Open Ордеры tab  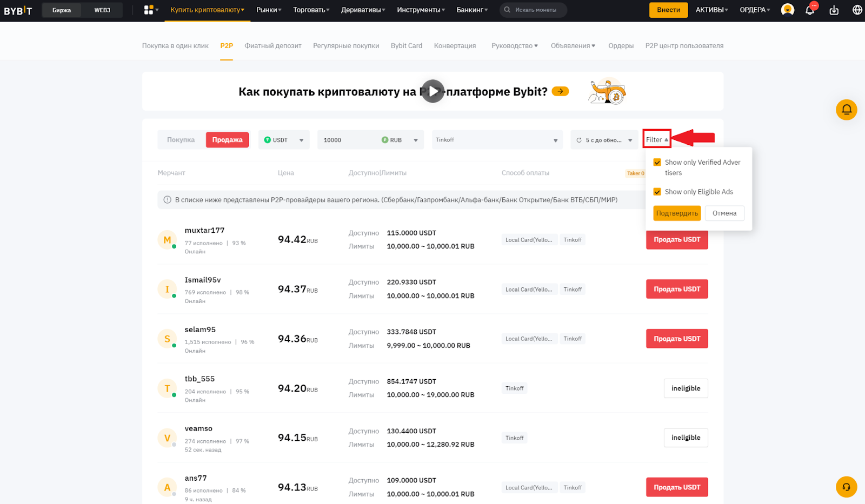pos(621,46)
